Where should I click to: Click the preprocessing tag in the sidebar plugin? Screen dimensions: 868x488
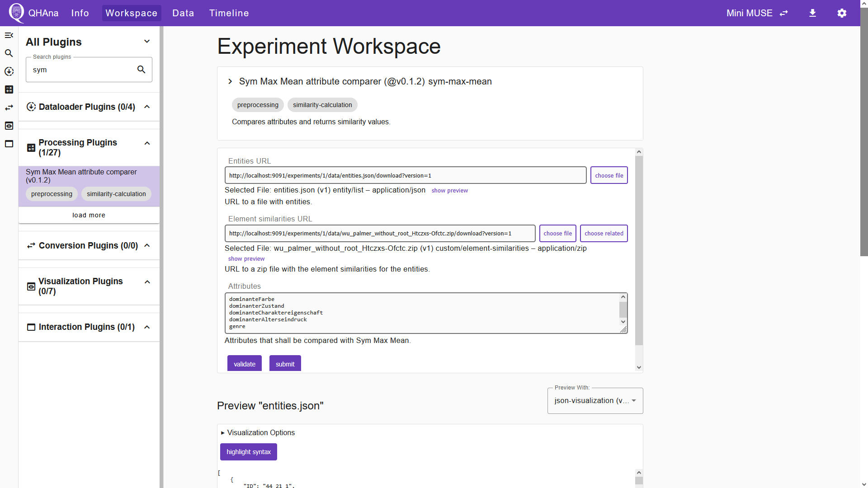pos(52,194)
